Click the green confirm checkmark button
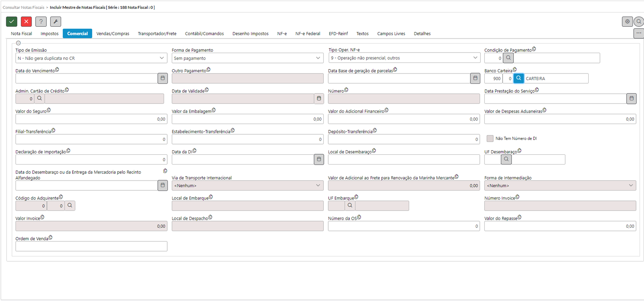Viewport: 644px width, 301px height. tap(12, 21)
